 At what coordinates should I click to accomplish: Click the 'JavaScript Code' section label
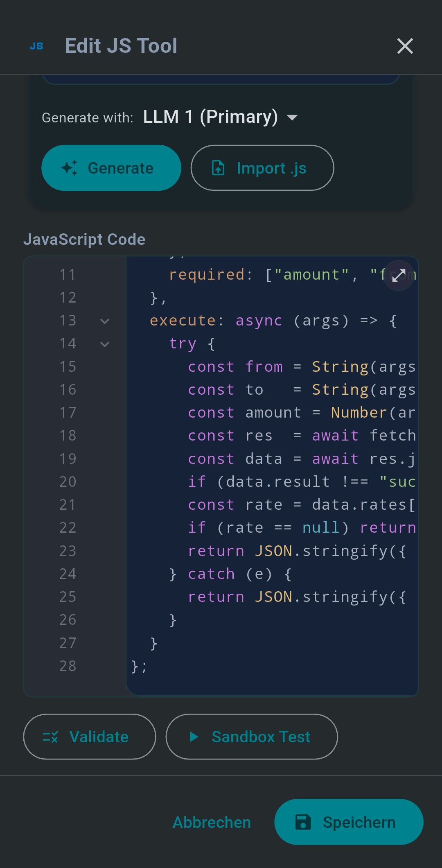84,240
